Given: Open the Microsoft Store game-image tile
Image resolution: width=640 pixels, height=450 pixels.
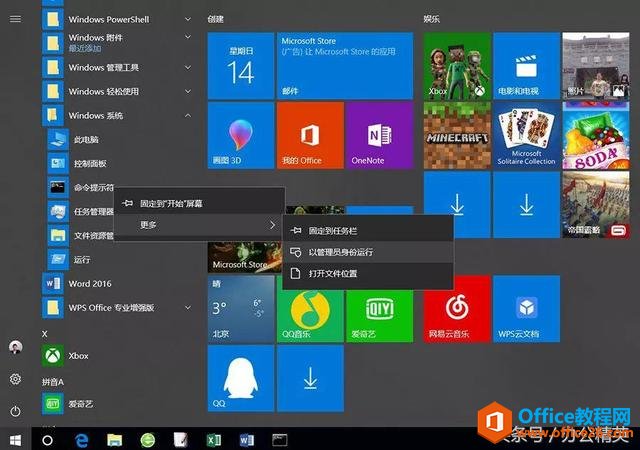Looking at the screenshot, I should pos(244,257).
